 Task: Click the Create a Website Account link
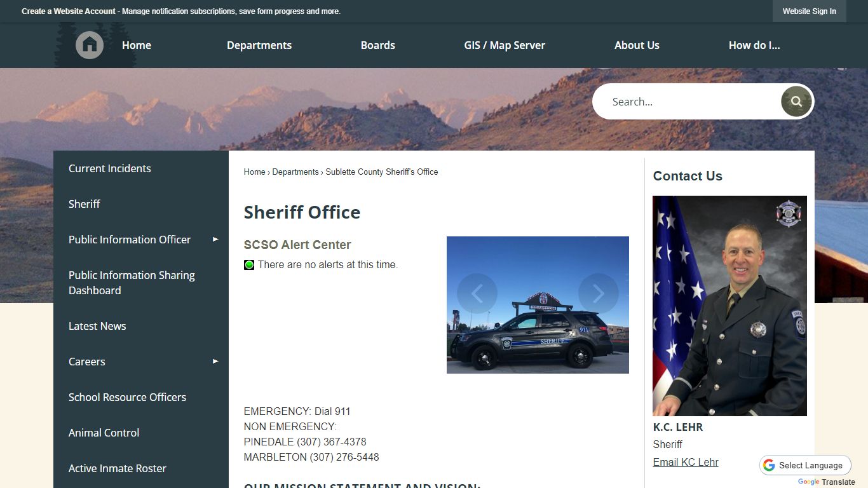click(69, 11)
